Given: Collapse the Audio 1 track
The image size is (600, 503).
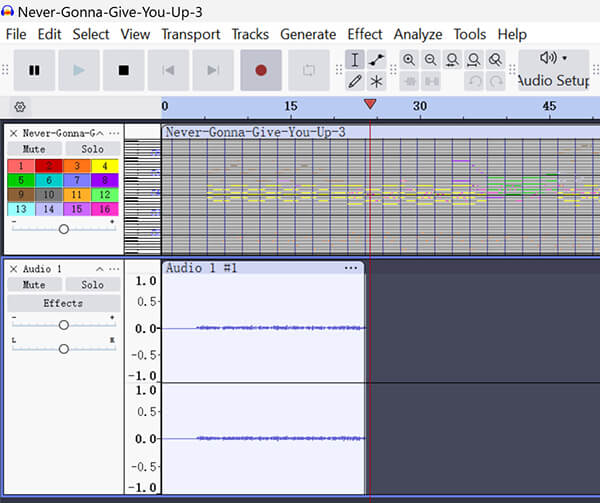Looking at the screenshot, I should [100, 269].
